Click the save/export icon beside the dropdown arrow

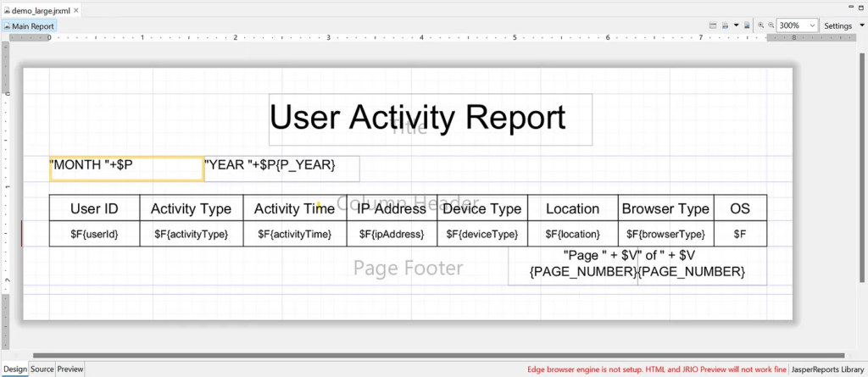pos(725,26)
